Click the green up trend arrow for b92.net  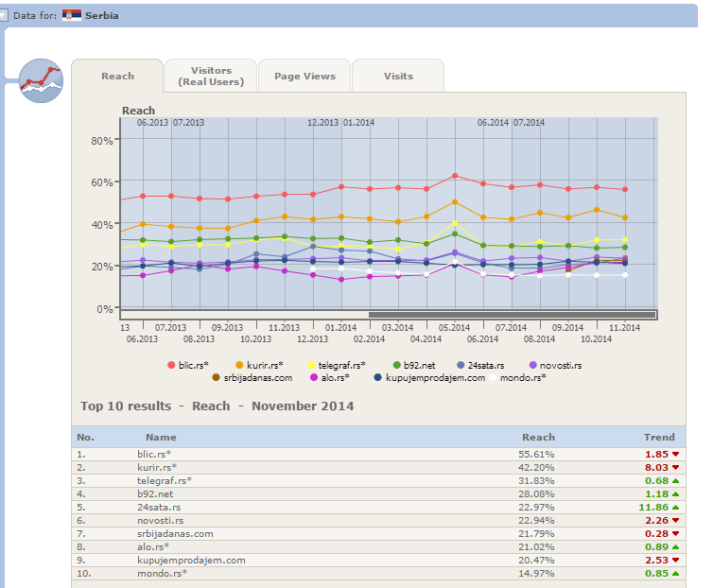click(676, 493)
